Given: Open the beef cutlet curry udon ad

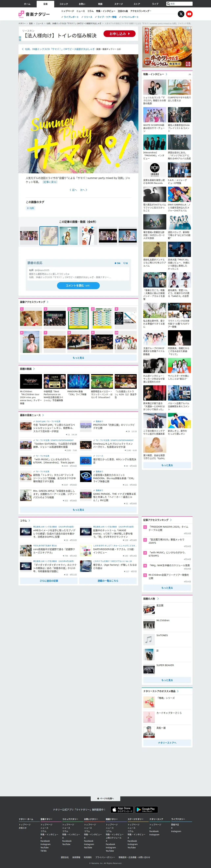Looking at the screenshot, I should click(x=167, y=47).
